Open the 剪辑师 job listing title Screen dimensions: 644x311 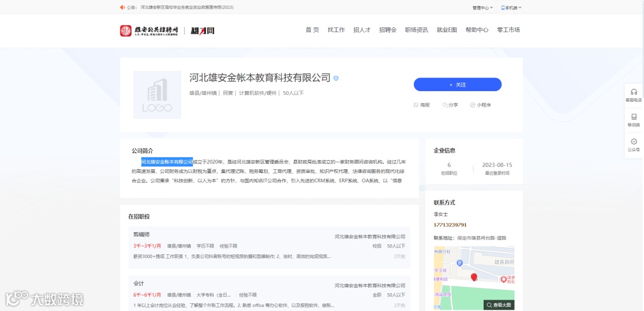pos(141,235)
